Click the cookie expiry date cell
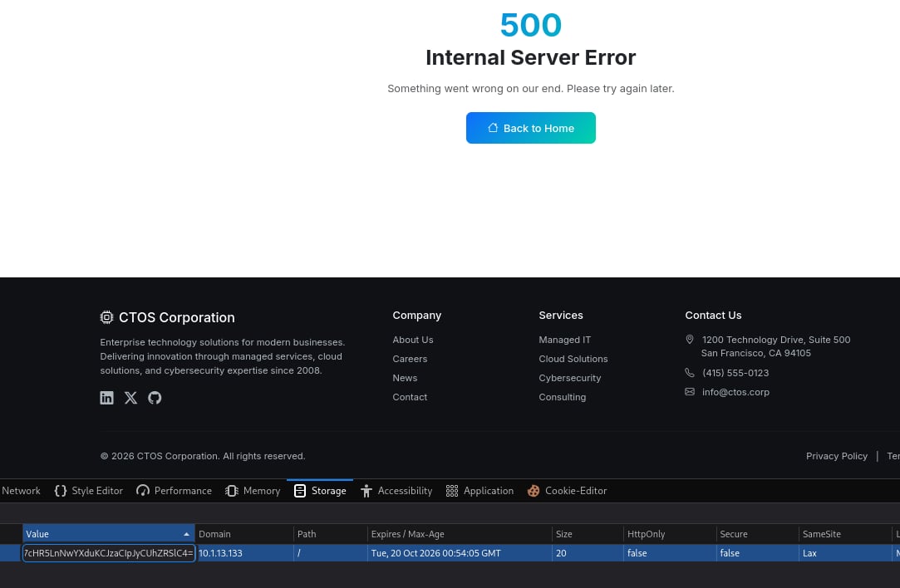Image resolution: width=900 pixels, height=588 pixels. tap(460, 553)
